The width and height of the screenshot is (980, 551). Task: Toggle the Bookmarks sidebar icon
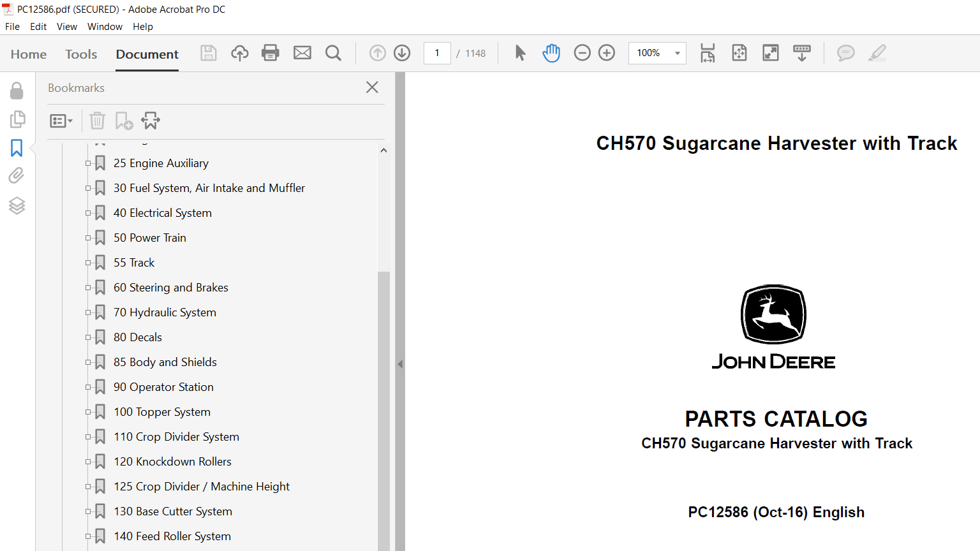pyautogui.click(x=17, y=148)
